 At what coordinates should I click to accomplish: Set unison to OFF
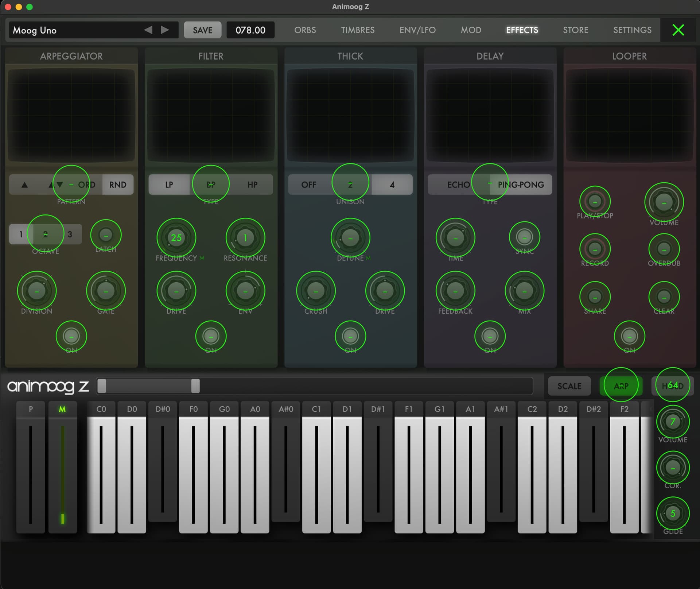tap(309, 185)
